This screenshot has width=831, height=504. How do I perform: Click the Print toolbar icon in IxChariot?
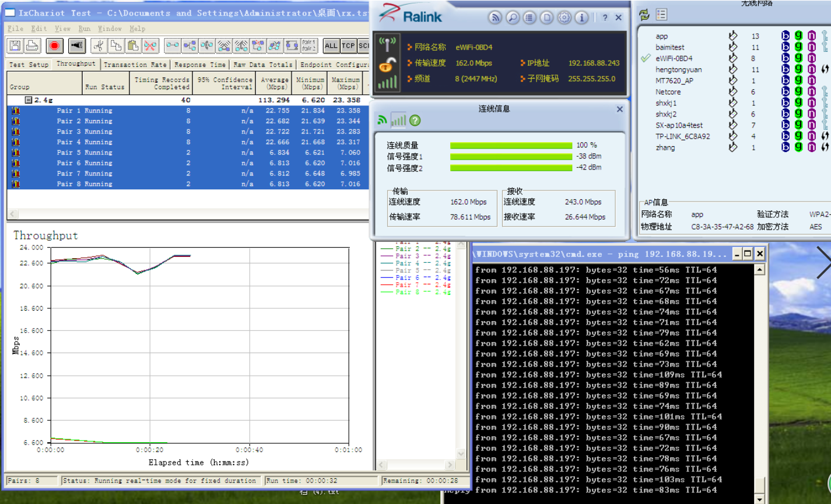pyautogui.click(x=33, y=45)
